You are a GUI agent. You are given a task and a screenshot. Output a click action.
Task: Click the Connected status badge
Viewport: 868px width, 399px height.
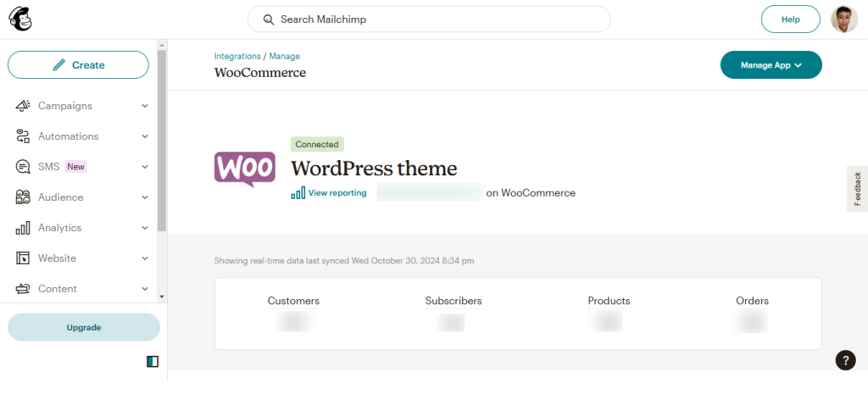(x=317, y=145)
